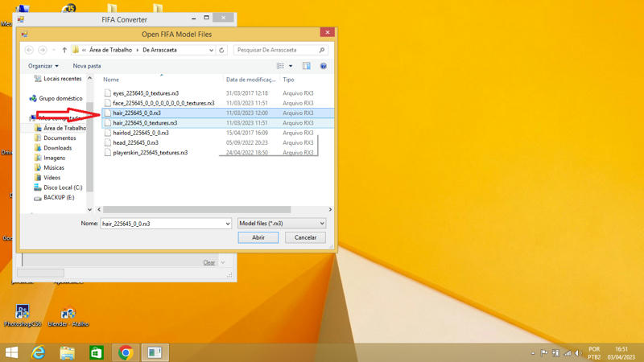Image resolution: width=644 pixels, height=362 pixels.
Task: Click the volume icon in system tray
Action: (578, 353)
